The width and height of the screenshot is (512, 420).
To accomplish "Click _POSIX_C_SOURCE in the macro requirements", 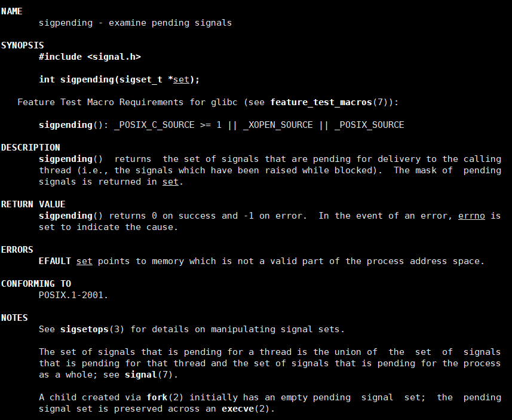I will 154,125.
